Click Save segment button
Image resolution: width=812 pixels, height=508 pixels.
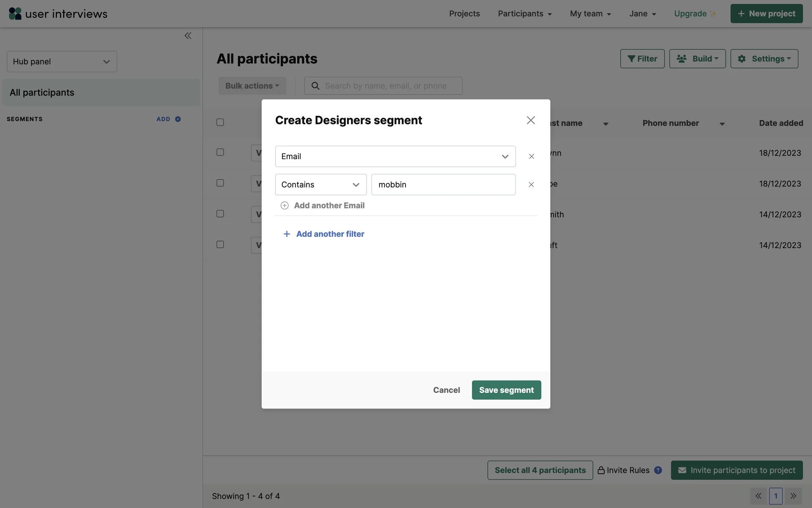pos(506,390)
